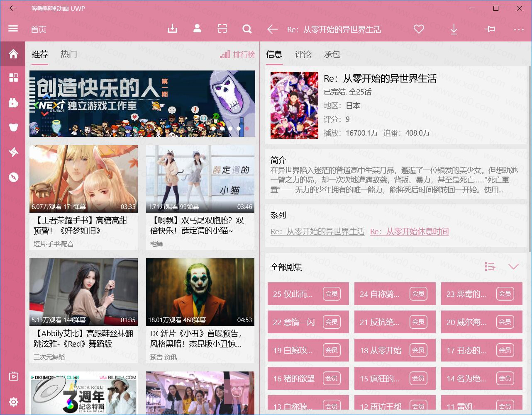Switch to the 信息 tab
Viewport: 532px width, 415px height.
click(274, 54)
